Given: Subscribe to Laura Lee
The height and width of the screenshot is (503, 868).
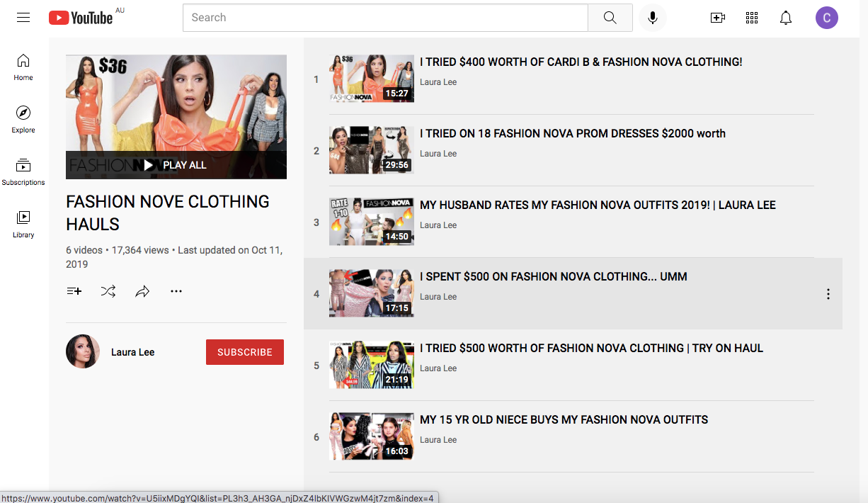Looking at the screenshot, I should coord(245,352).
